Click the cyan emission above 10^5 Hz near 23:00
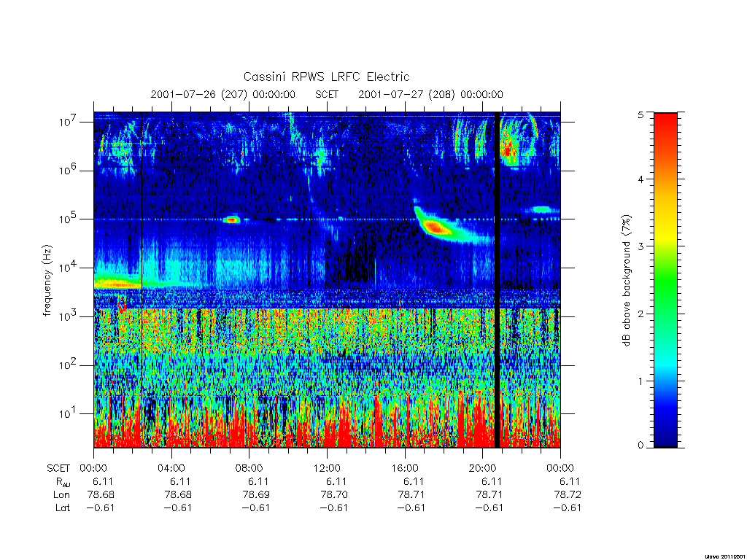The height and width of the screenshot is (560, 747). coord(542,209)
